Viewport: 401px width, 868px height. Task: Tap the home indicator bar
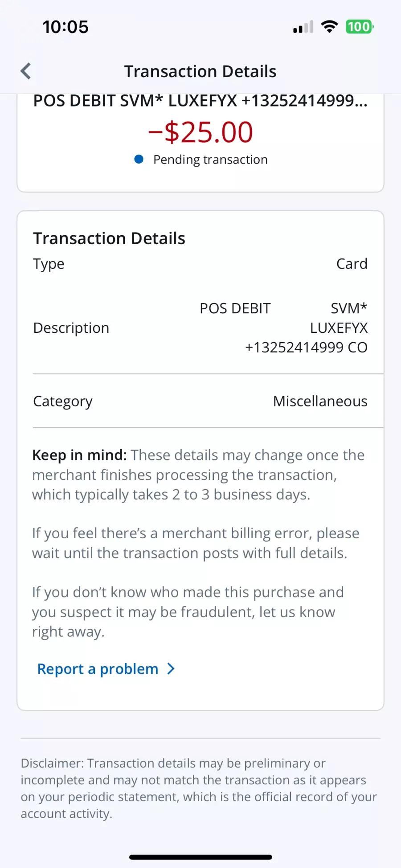point(200,857)
